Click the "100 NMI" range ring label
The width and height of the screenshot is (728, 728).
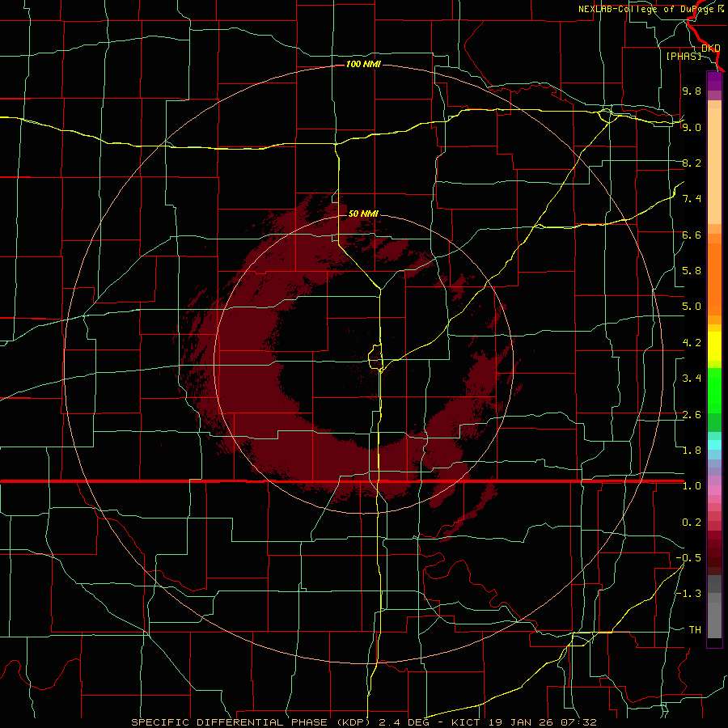point(363,64)
